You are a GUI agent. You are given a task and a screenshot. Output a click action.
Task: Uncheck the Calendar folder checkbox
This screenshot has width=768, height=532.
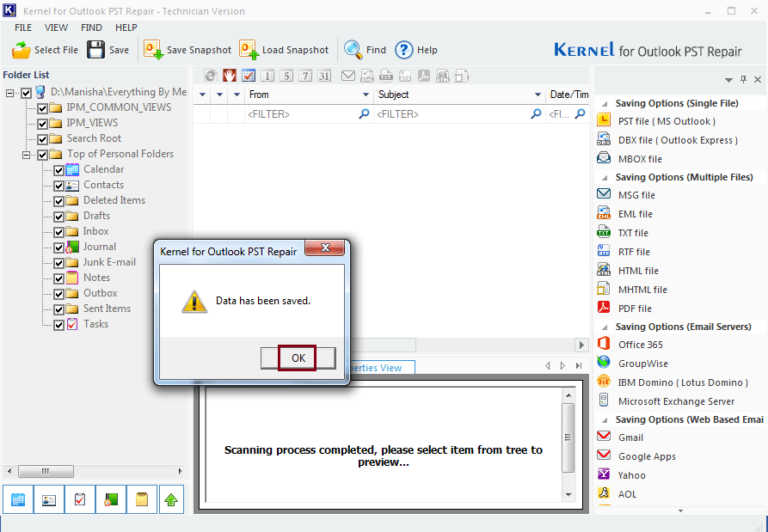coord(58,171)
